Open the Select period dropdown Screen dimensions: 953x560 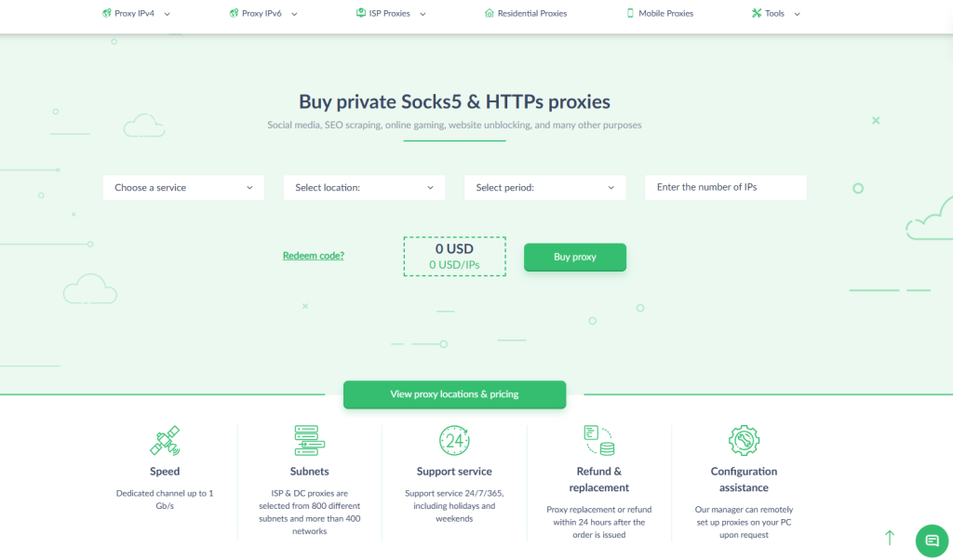(544, 188)
